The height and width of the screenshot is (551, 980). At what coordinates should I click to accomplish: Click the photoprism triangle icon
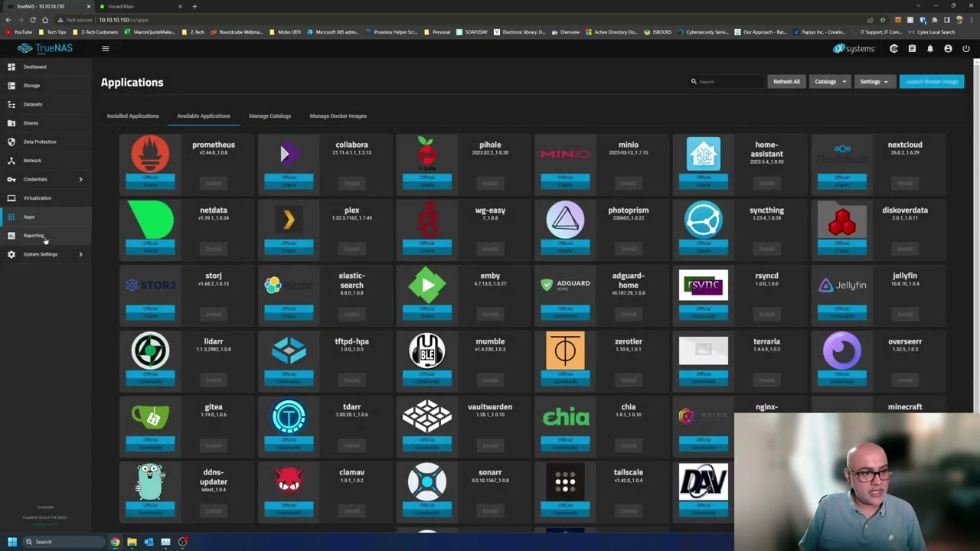pos(565,220)
